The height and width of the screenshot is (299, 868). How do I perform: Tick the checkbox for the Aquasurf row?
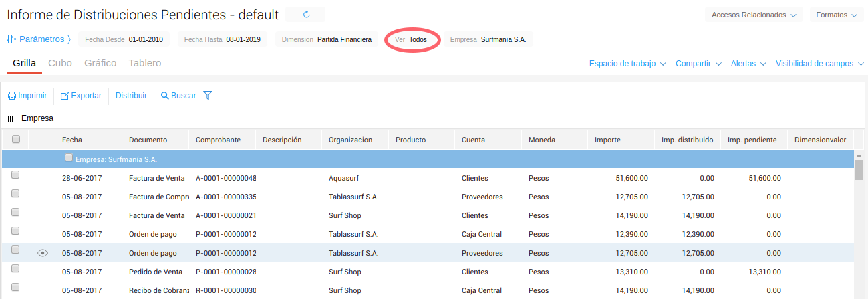point(15,175)
